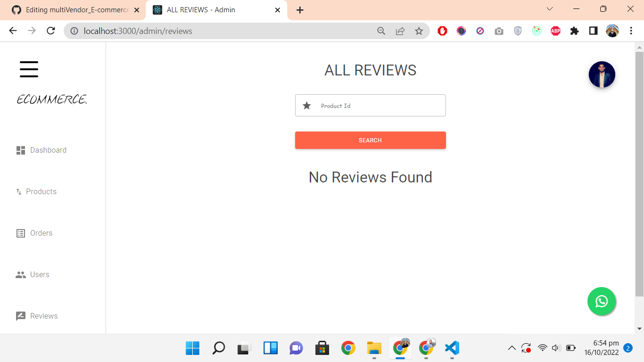Open the Users section

[x=21, y=274]
